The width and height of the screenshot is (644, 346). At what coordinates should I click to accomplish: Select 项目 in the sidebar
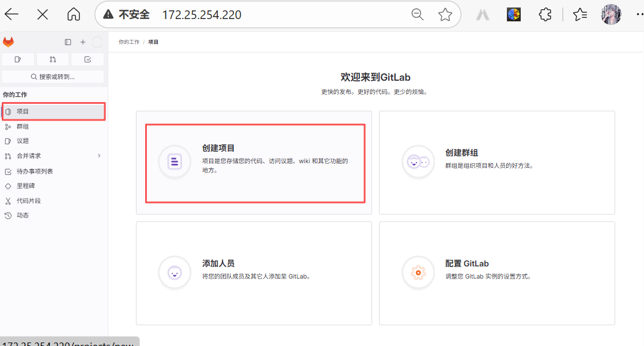pos(54,111)
